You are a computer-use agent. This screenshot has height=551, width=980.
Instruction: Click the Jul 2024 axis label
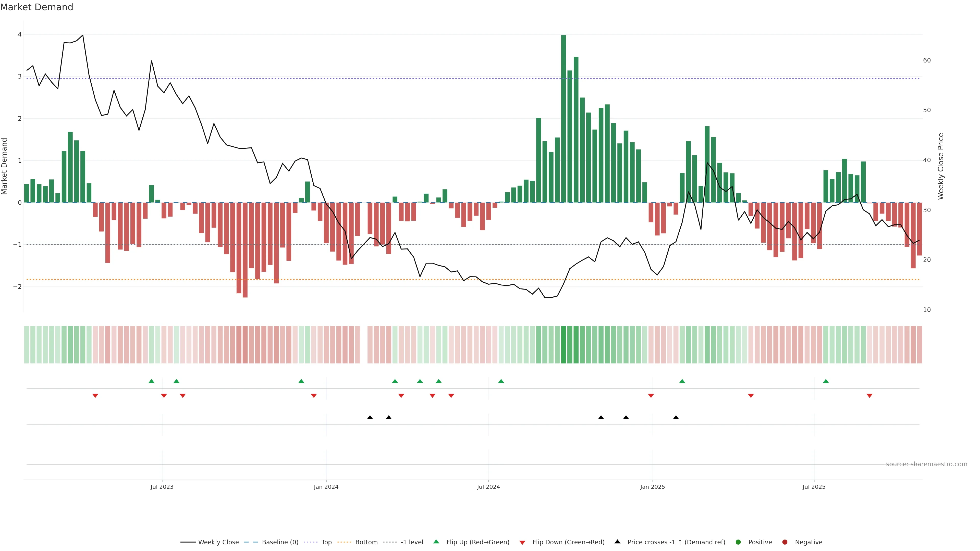(488, 487)
